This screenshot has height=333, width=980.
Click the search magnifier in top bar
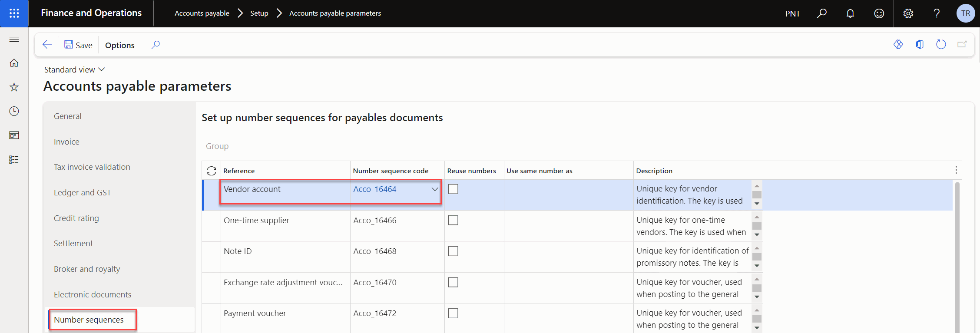click(821, 13)
